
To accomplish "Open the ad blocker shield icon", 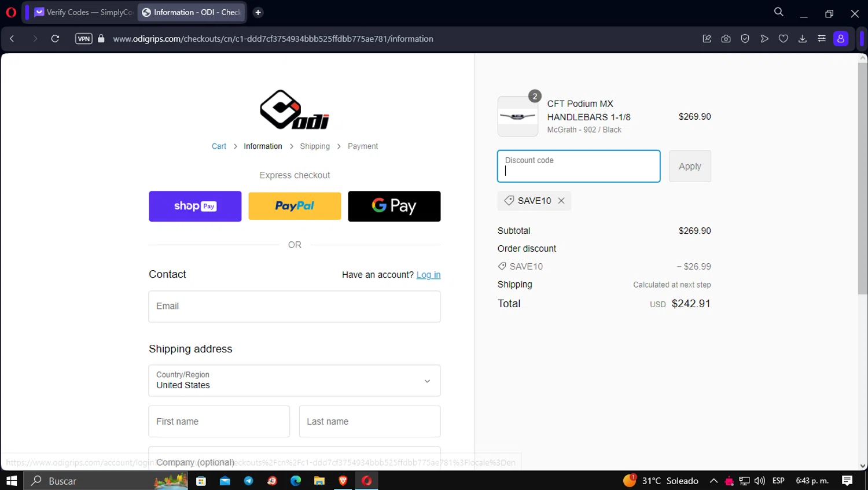I will (x=745, y=39).
